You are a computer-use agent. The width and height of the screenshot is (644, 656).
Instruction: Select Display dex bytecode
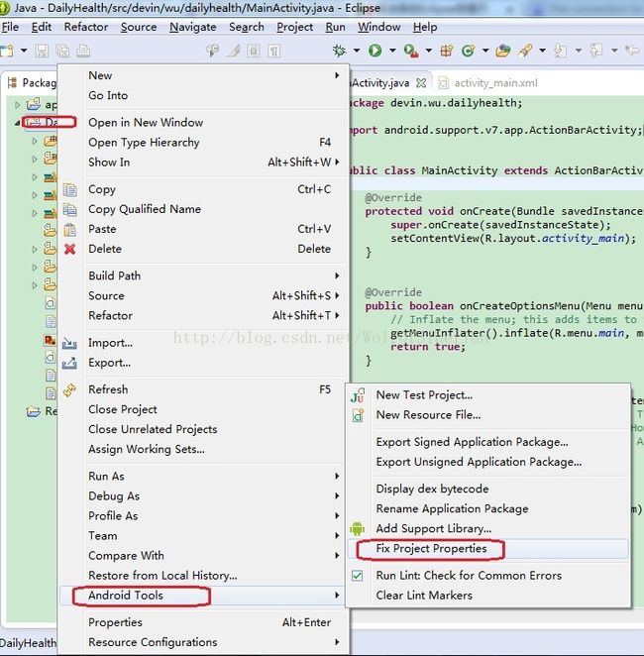(x=432, y=490)
